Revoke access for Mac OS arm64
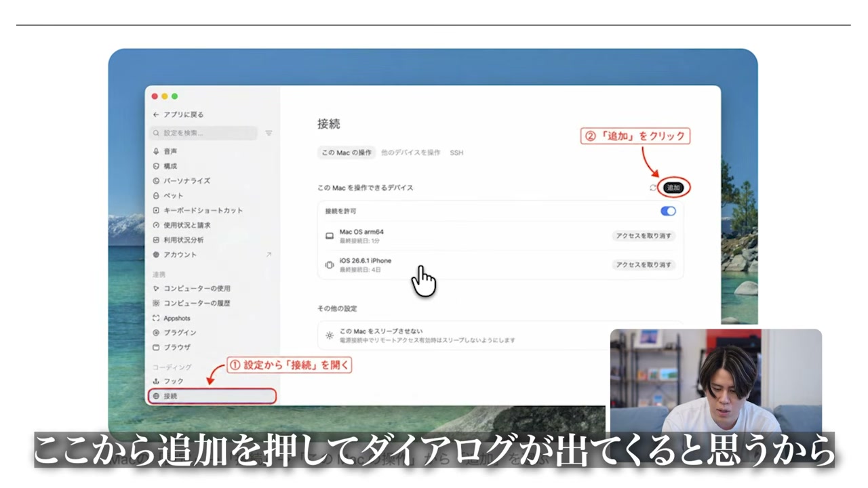The image size is (868, 488). coord(644,236)
